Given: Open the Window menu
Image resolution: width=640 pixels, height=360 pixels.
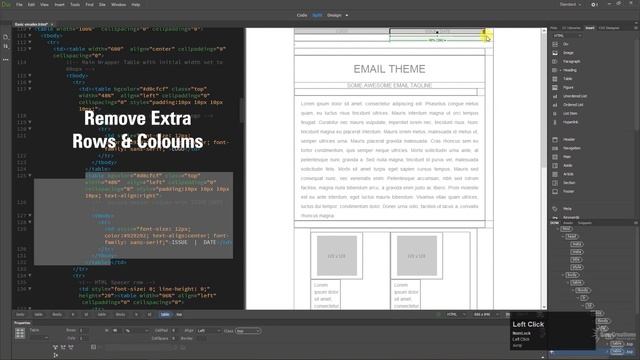Looking at the screenshot, I should [x=119, y=4].
